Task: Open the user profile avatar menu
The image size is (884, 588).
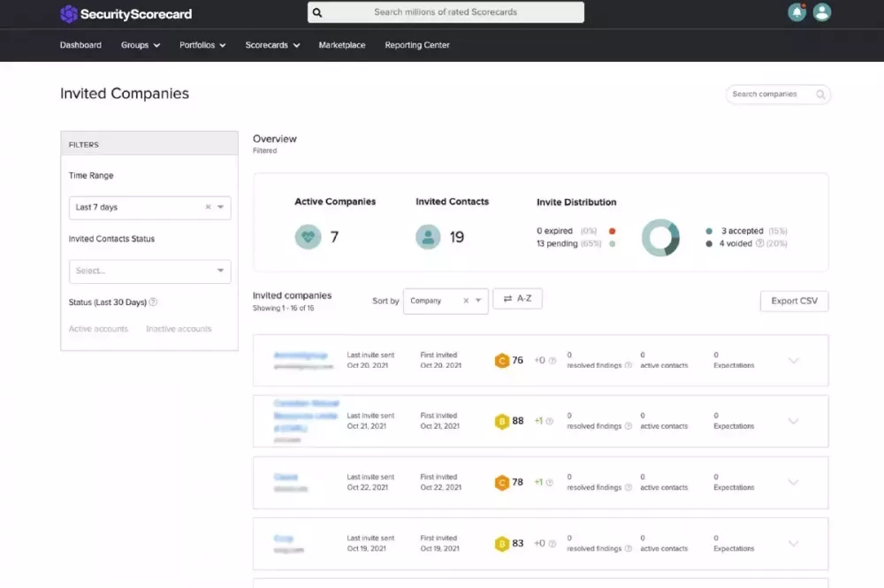Action: coord(822,12)
